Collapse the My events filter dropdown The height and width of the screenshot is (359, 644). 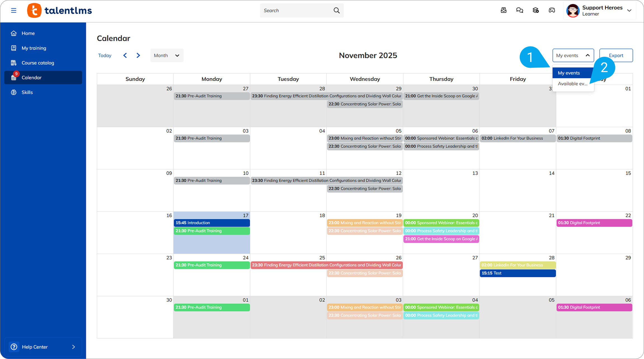click(x=573, y=55)
